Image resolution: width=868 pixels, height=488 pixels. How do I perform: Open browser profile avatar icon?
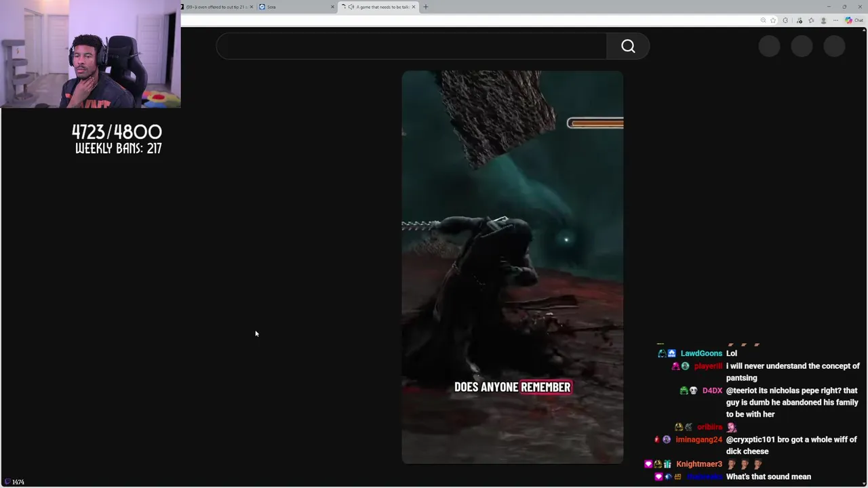pos(824,20)
